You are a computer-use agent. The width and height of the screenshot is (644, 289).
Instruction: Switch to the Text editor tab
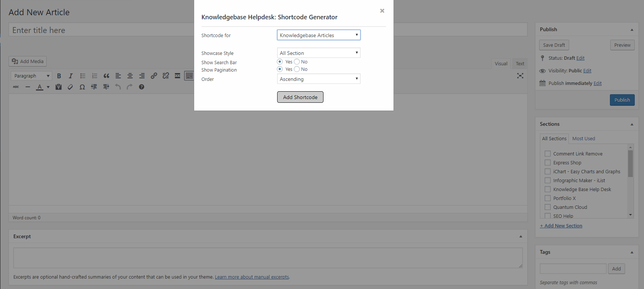(520, 63)
